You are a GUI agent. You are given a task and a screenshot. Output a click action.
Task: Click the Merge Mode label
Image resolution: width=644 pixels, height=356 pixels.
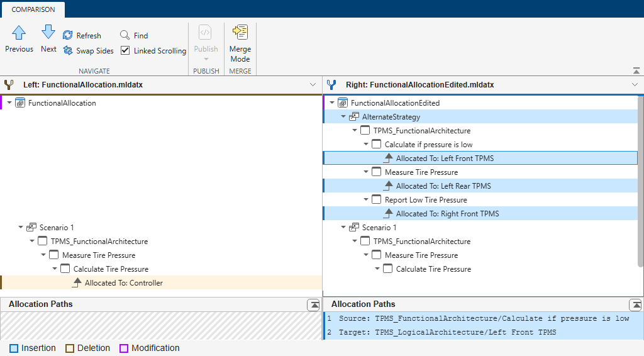240,54
